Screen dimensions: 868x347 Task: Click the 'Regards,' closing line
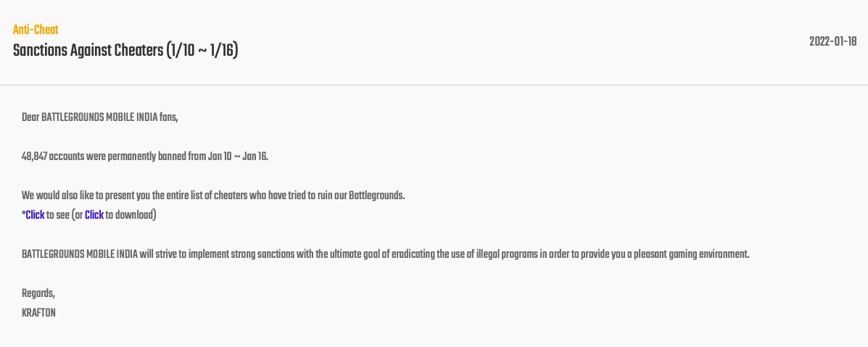(x=38, y=293)
